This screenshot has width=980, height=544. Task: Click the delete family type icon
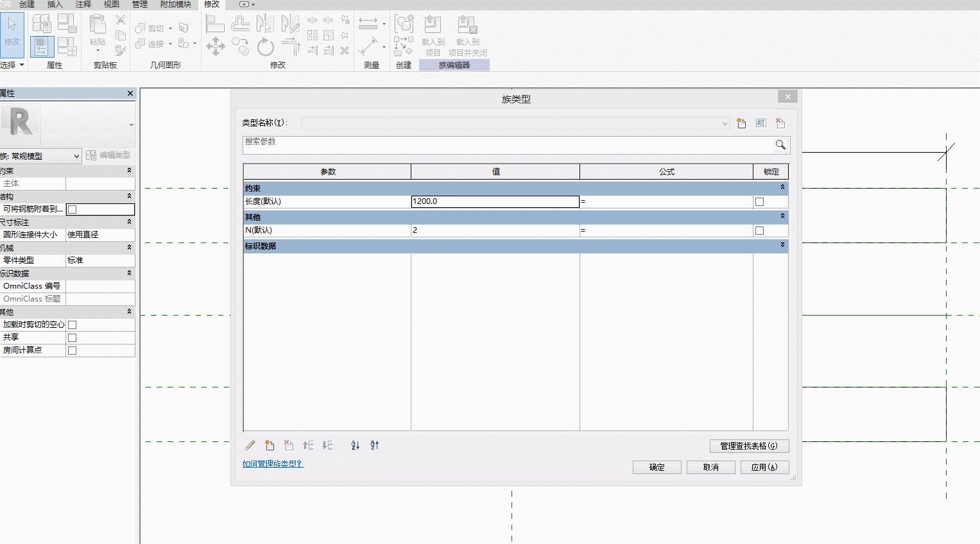tap(780, 123)
